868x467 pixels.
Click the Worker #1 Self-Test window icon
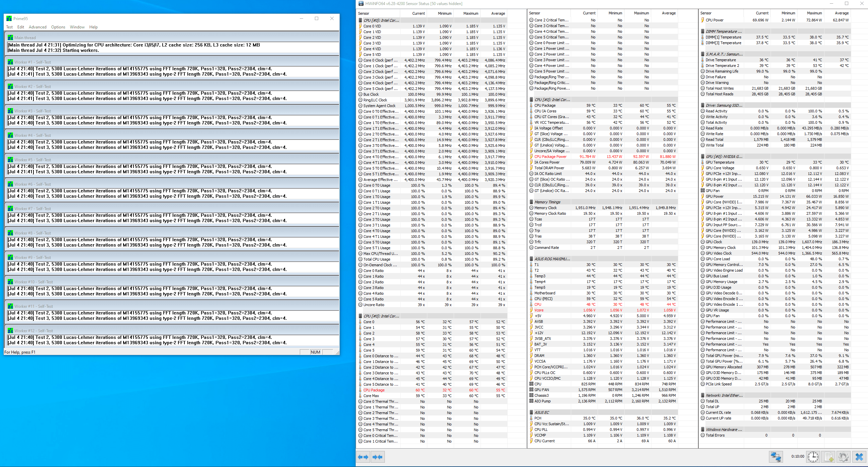(x=10, y=62)
